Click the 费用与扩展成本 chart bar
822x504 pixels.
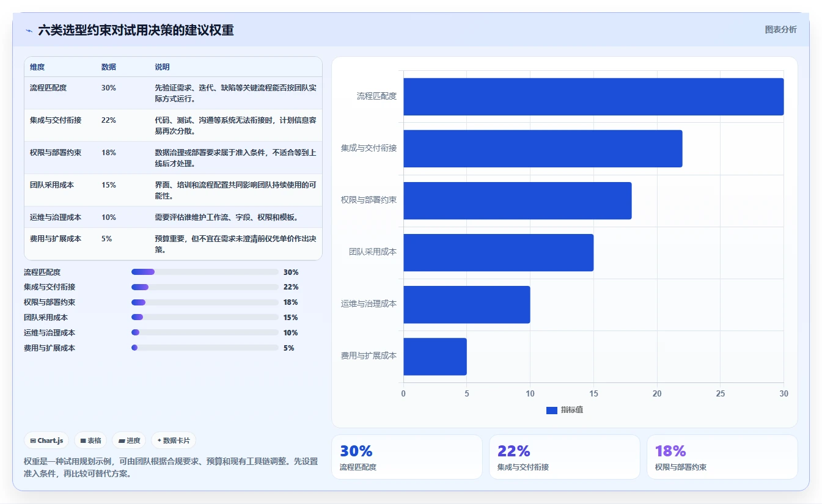pos(435,356)
